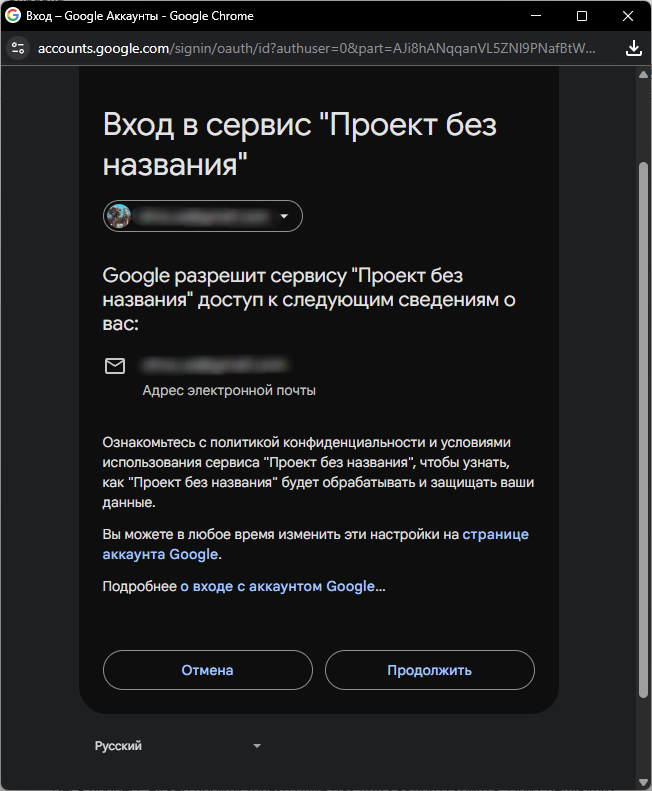Click the vertical scrollbar thumb
Viewport: 652px width, 791px height.
pos(643,429)
